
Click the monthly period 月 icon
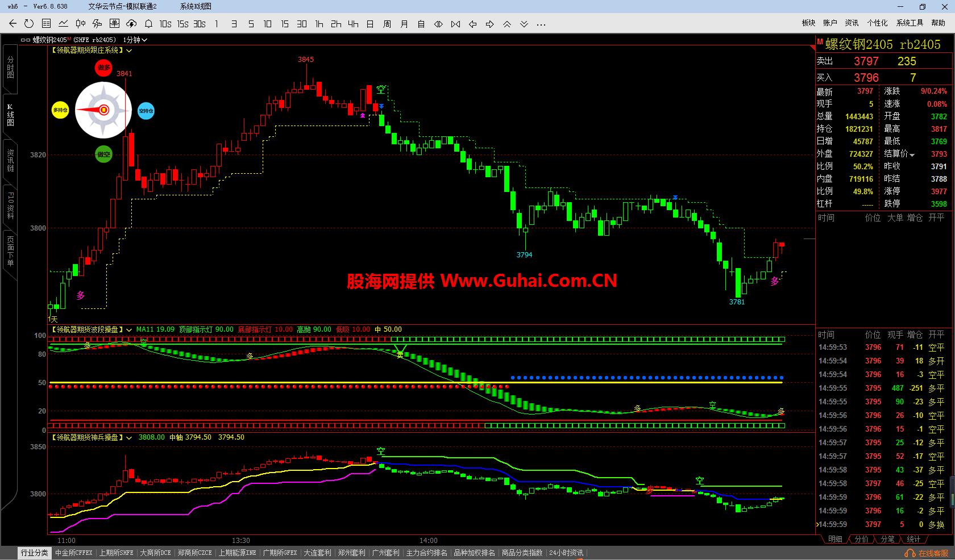[x=405, y=24]
